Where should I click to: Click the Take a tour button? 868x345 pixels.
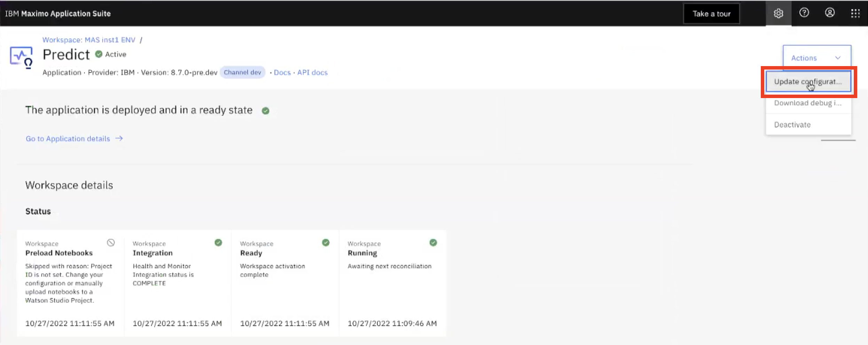click(x=711, y=14)
